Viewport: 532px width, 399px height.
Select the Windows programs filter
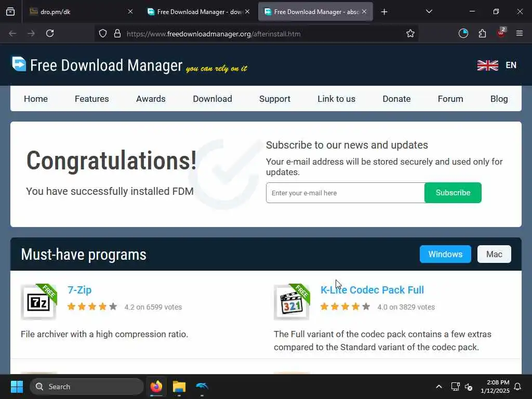click(x=445, y=254)
